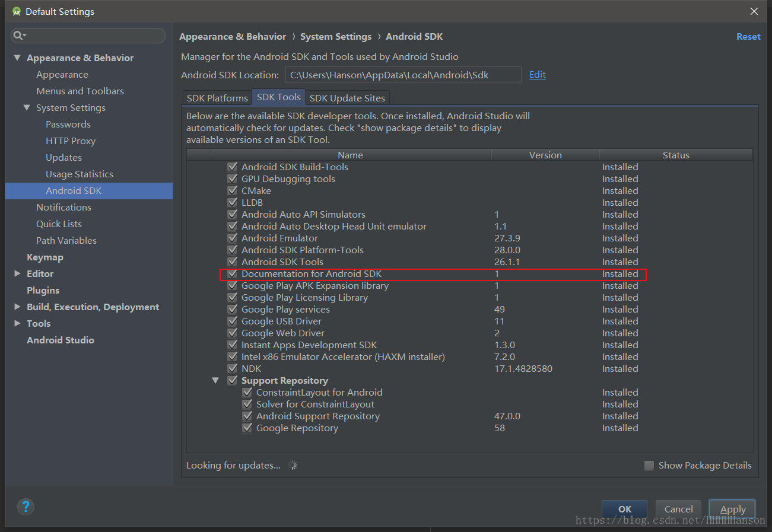The width and height of the screenshot is (772, 532).
Task: Click the Android SDK Location field
Action: [x=404, y=75]
